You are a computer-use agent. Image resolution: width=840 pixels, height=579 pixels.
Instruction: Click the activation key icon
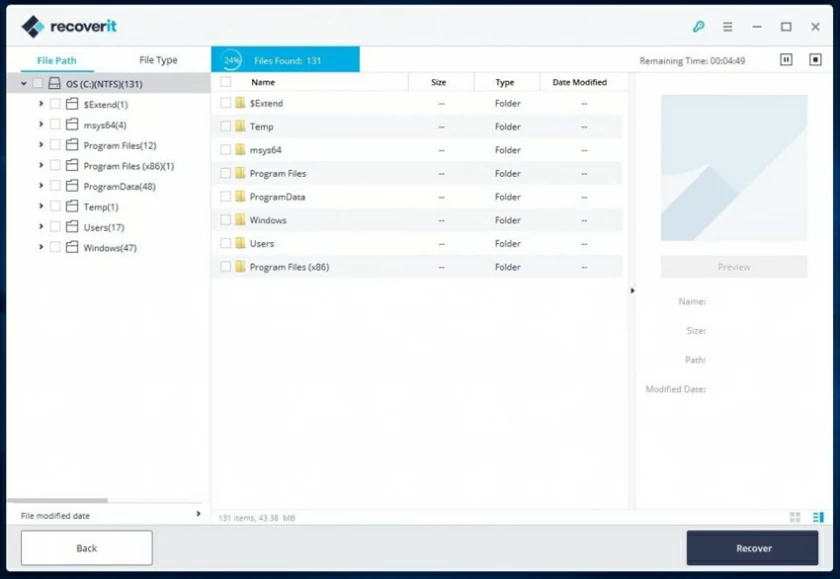click(x=699, y=28)
